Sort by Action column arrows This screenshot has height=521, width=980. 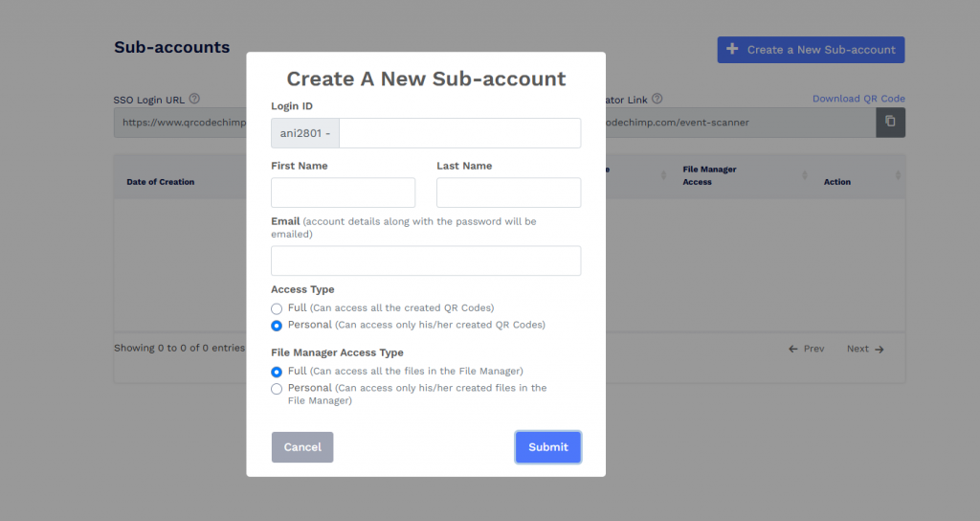(x=898, y=176)
